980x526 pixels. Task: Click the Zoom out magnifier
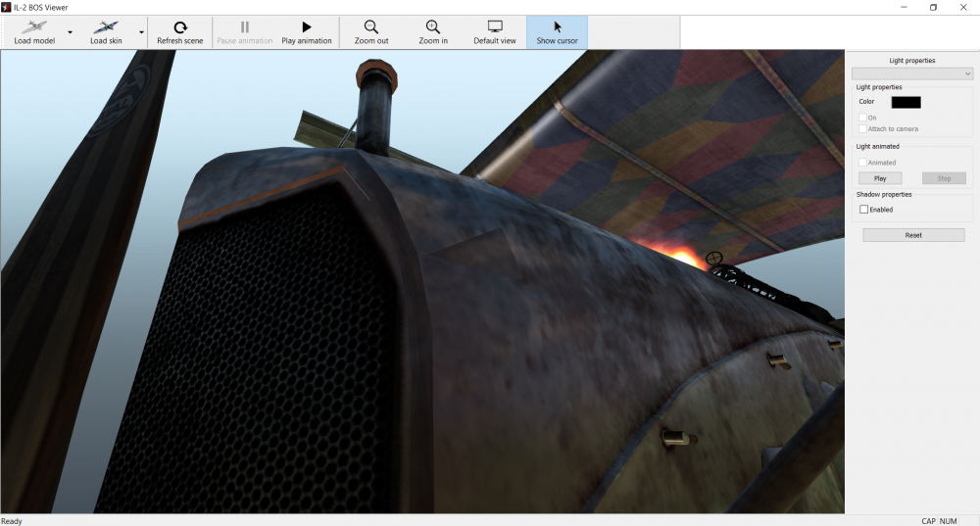371,27
